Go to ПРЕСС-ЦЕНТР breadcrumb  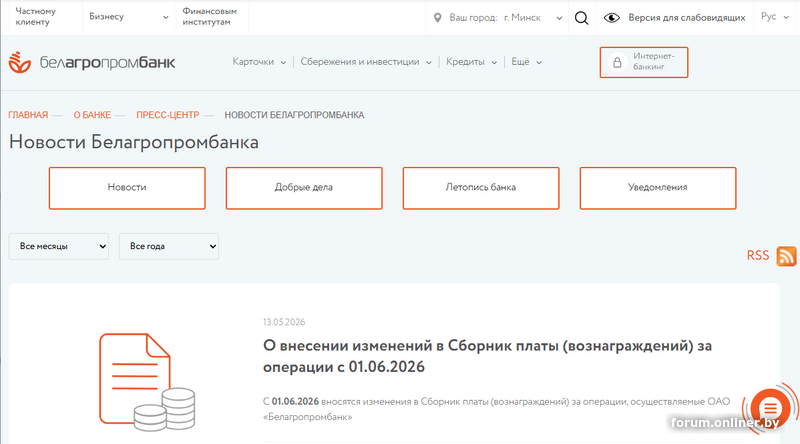point(167,115)
